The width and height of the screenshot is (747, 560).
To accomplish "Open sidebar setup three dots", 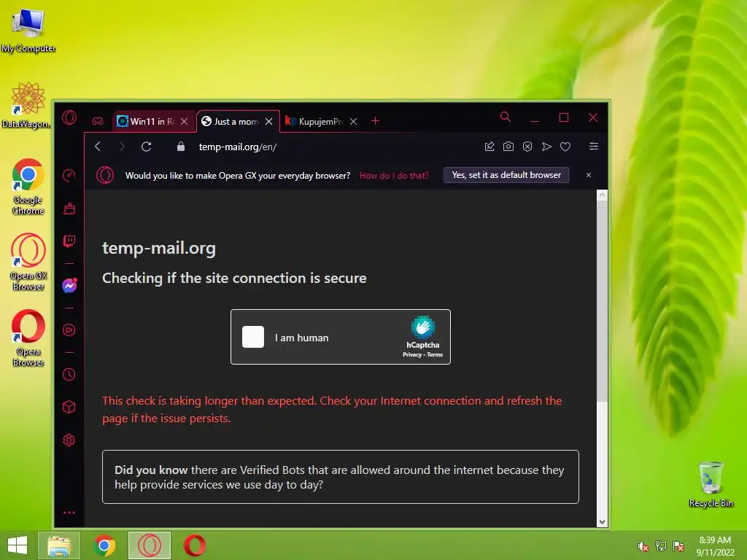I will coord(69,513).
